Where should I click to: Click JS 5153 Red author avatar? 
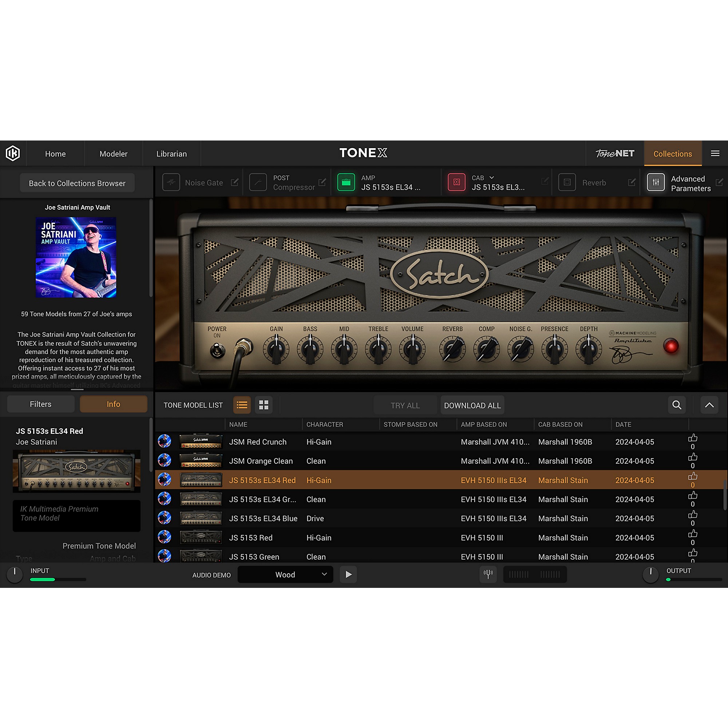(165, 537)
